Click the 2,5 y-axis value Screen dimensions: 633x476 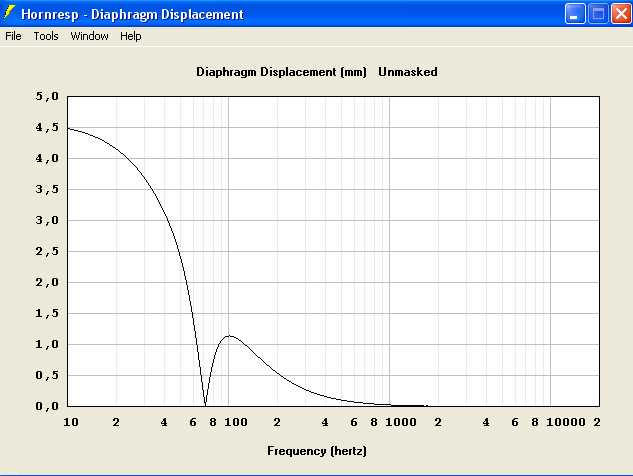[47, 252]
